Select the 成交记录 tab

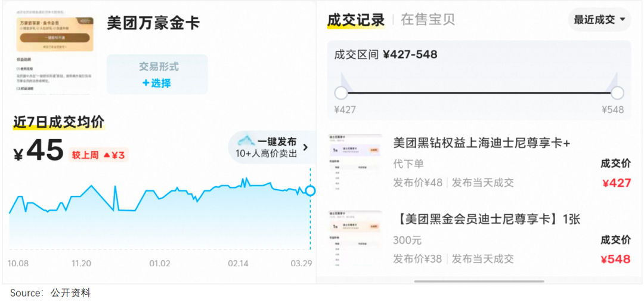click(356, 20)
